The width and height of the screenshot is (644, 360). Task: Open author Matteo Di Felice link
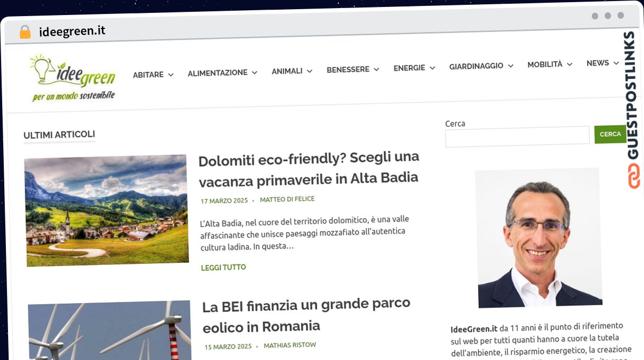tap(287, 199)
